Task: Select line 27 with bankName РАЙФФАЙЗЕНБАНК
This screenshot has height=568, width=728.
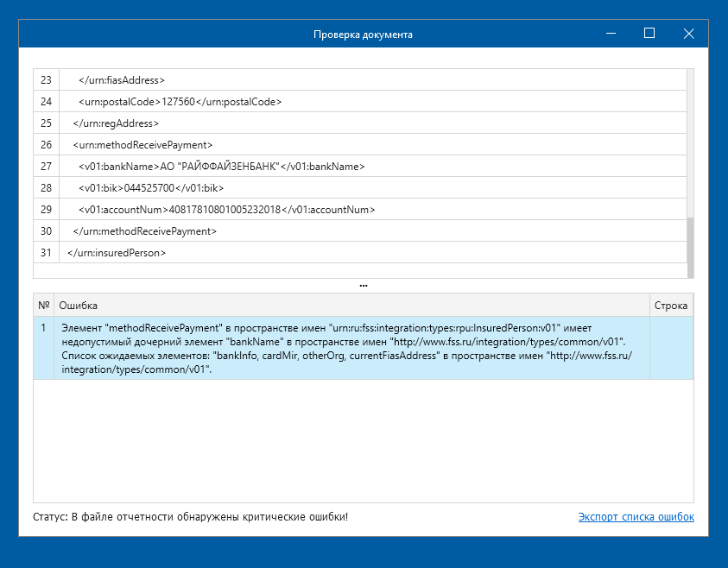Action: 360,166
